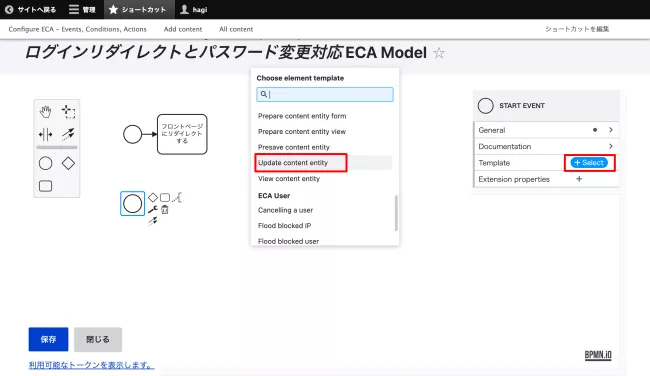Activate the lasso selection tool
This screenshot has width=650, height=376.
pyautogui.click(x=68, y=112)
